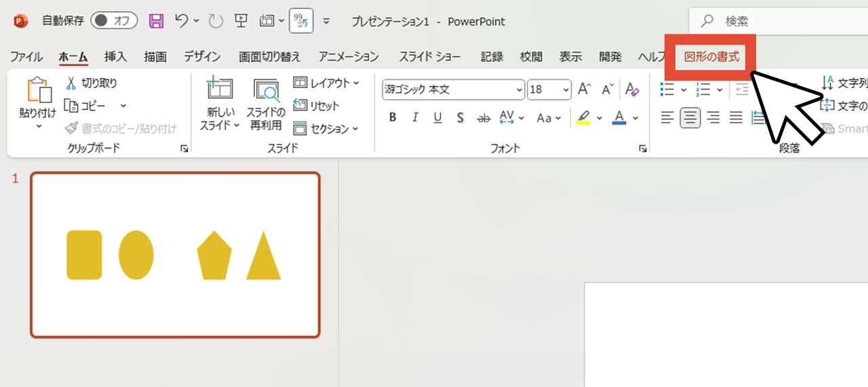Viewport: 868px width, 387px height.
Task: Open the スライド ショー tab
Action: pos(430,57)
